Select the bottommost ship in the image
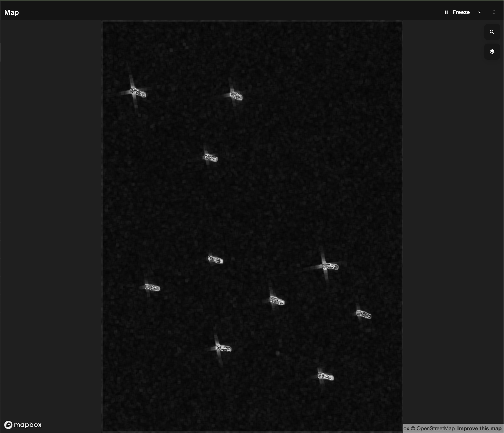Viewport: 504px width, 433px height. [x=326, y=376]
